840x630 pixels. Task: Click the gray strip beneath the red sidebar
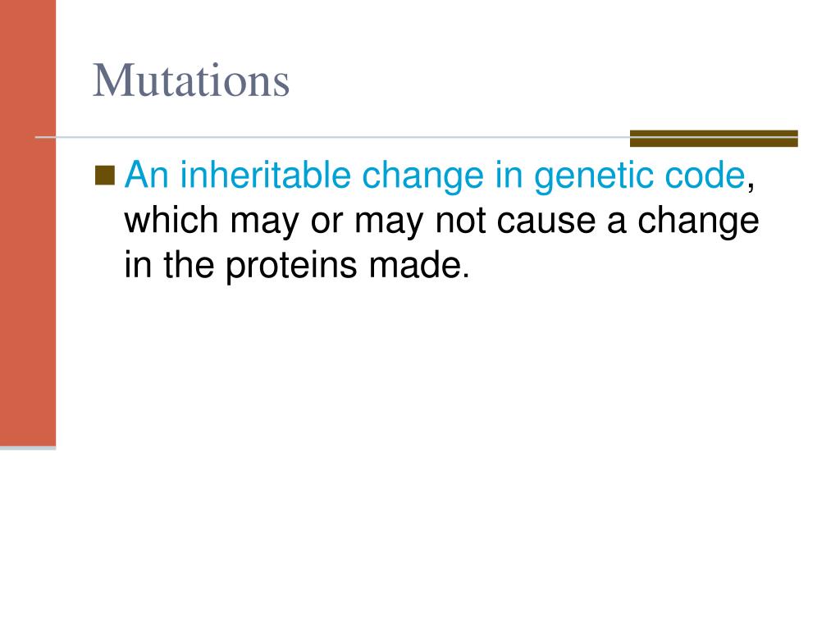point(28,448)
